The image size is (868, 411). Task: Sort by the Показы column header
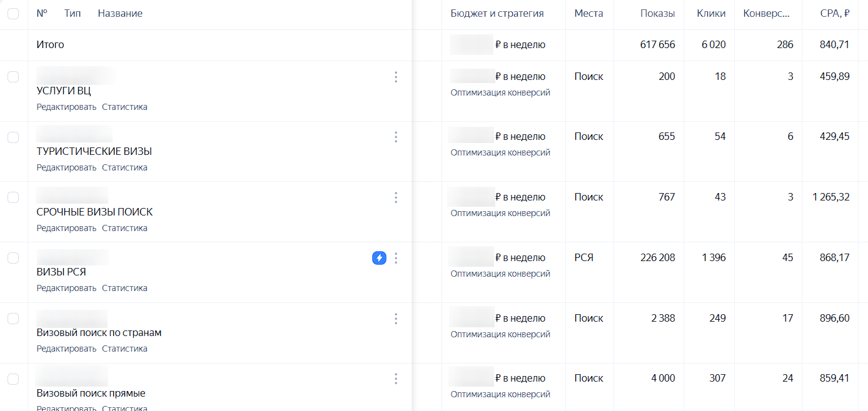click(657, 13)
